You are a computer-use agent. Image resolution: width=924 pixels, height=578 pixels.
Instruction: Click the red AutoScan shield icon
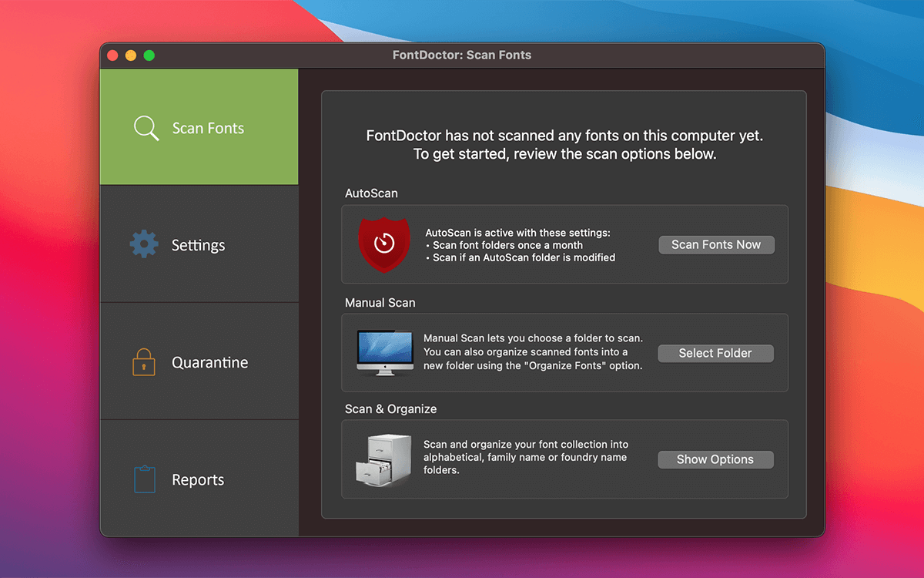383,244
